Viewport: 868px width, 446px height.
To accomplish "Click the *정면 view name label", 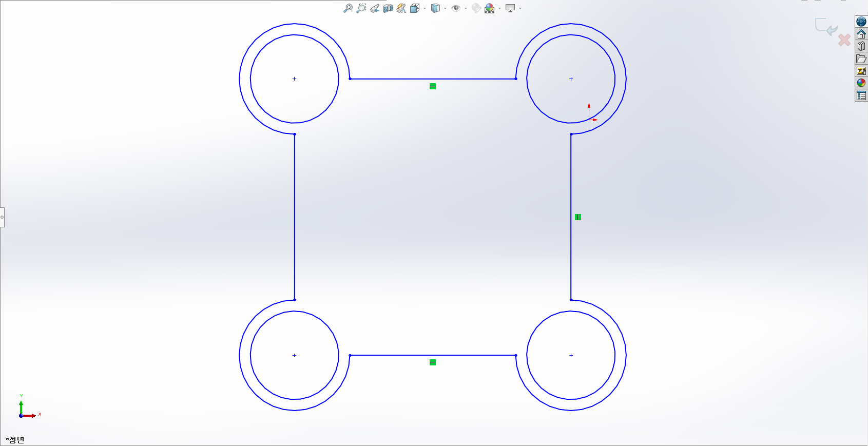I will coord(15,439).
